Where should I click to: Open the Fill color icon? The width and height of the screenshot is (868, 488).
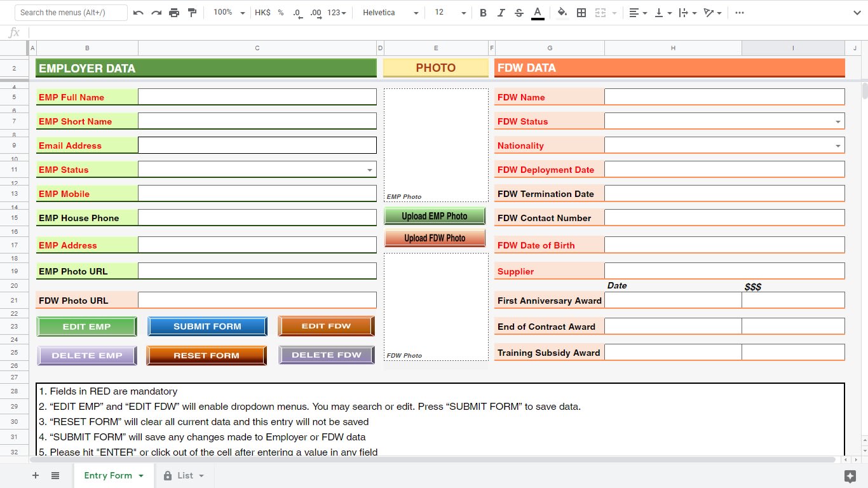point(562,12)
